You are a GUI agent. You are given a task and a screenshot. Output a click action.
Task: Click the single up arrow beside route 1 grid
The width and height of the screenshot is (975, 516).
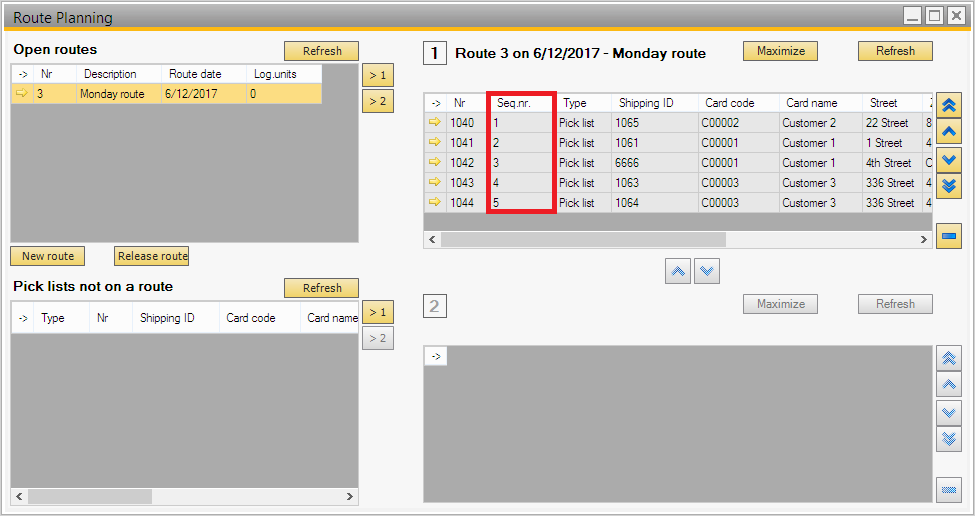coord(949,131)
